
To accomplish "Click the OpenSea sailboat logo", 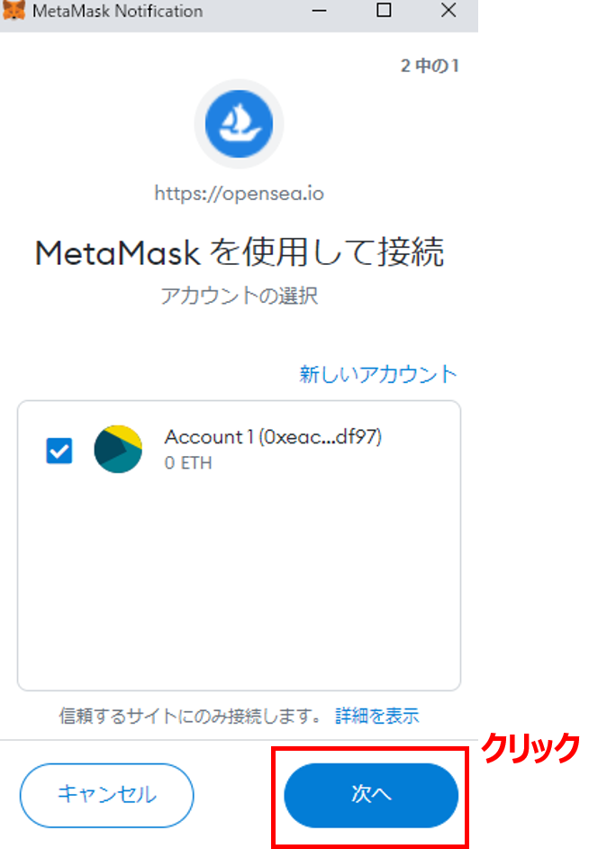I will 239,124.
